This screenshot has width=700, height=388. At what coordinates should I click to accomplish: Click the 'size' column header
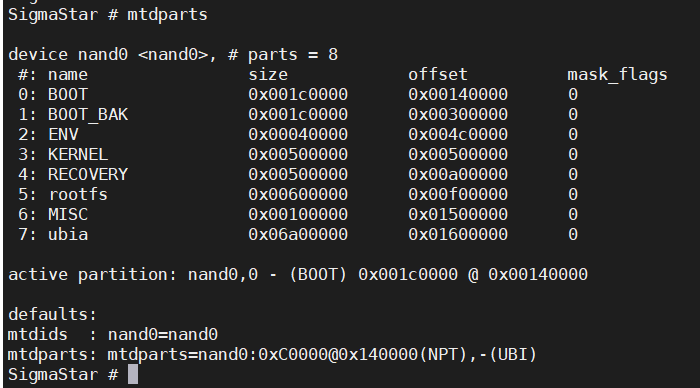point(268,75)
